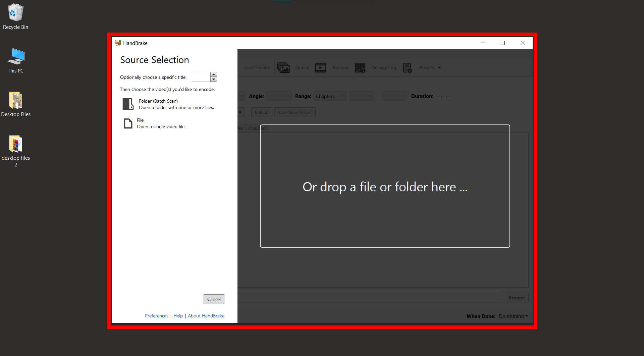Expand the Angle selection dropdown

[278, 96]
